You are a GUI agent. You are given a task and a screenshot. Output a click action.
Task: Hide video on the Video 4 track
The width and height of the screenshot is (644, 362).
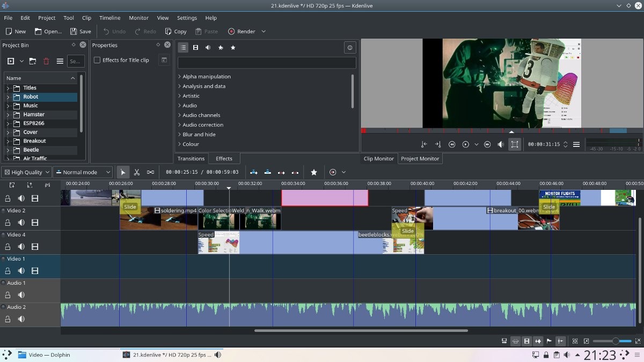click(35, 247)
